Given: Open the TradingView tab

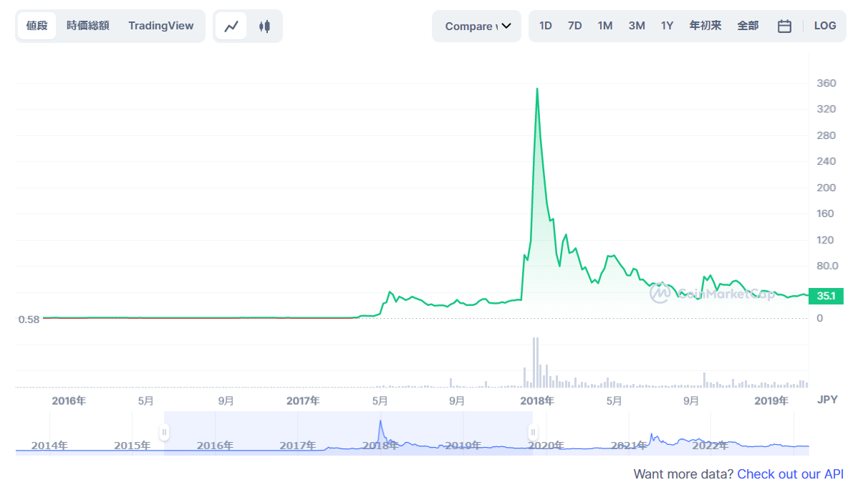Looking at the screenshot, I should 161,25.
